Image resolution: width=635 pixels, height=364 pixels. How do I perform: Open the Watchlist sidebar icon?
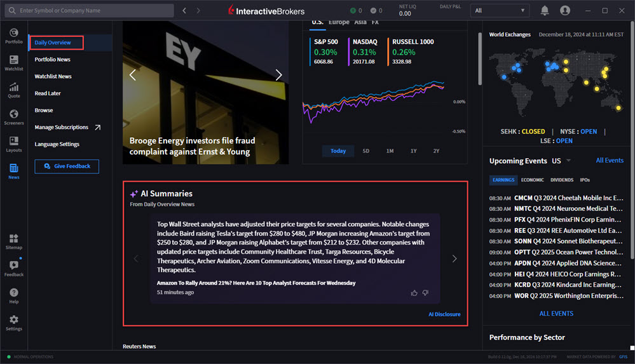14,63
